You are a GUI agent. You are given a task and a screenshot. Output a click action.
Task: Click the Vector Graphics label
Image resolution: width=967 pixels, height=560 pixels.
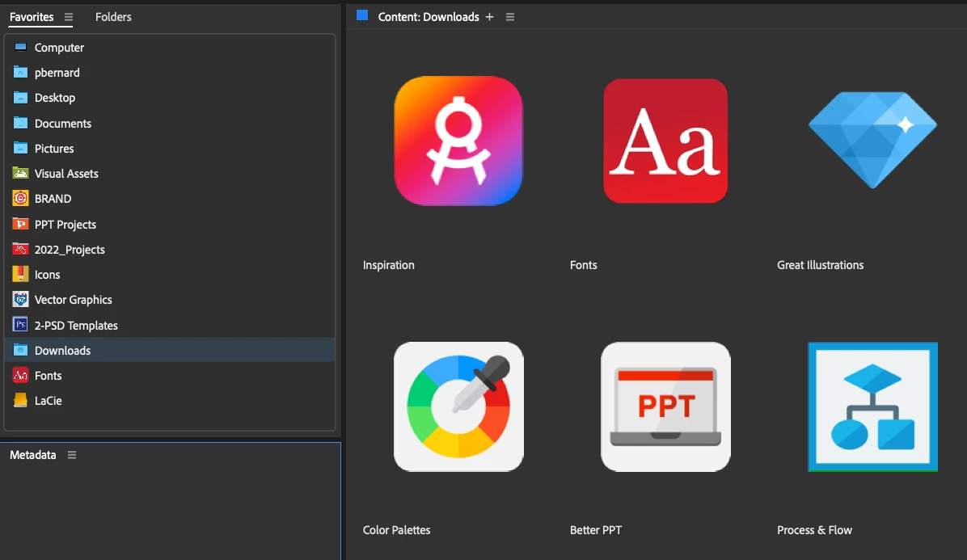pyautogui.click(x=74, y=300)
